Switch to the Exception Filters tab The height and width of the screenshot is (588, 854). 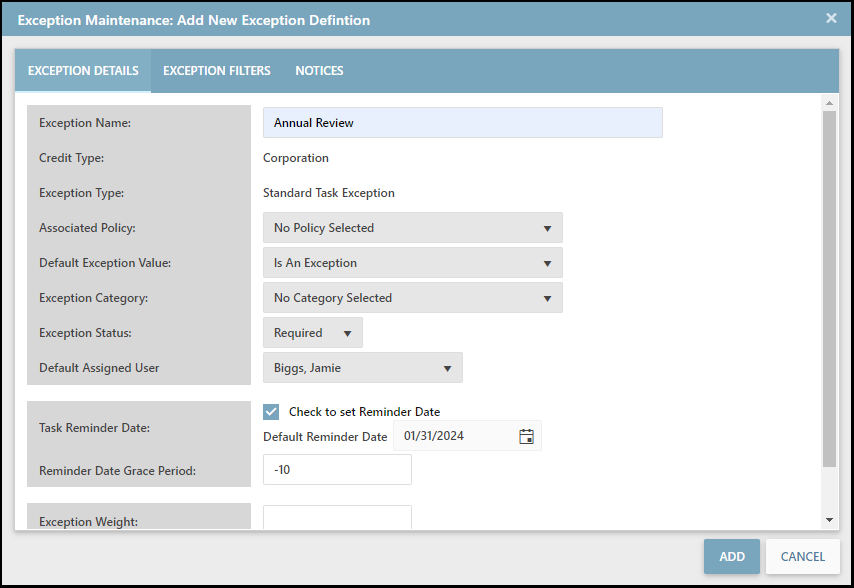click(x=217, y=71)
